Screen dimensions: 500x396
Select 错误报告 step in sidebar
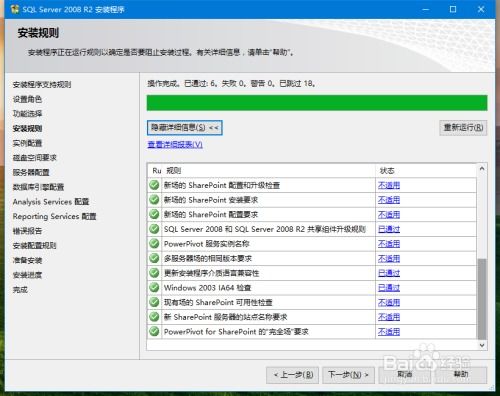click(27, 231)
